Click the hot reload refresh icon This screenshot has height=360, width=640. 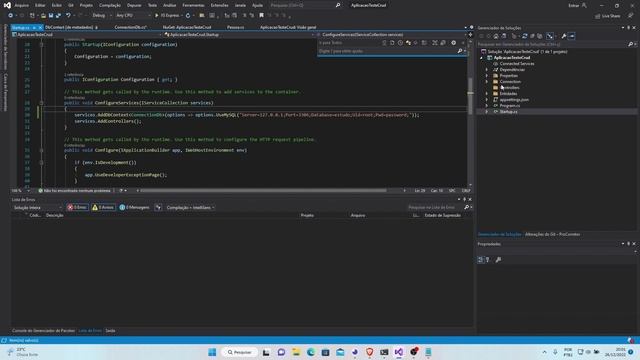(x=188, y=16)
